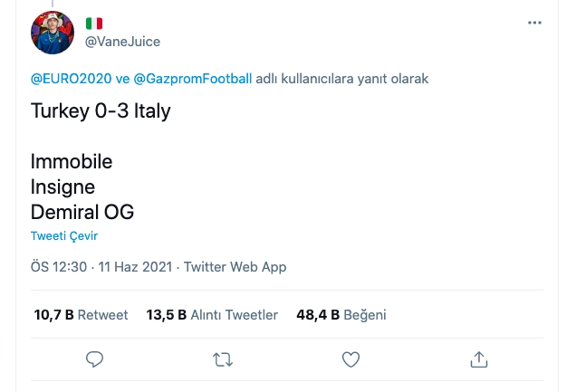
Task: Open VaneJuice's profile picture
Action: [54, 33]
